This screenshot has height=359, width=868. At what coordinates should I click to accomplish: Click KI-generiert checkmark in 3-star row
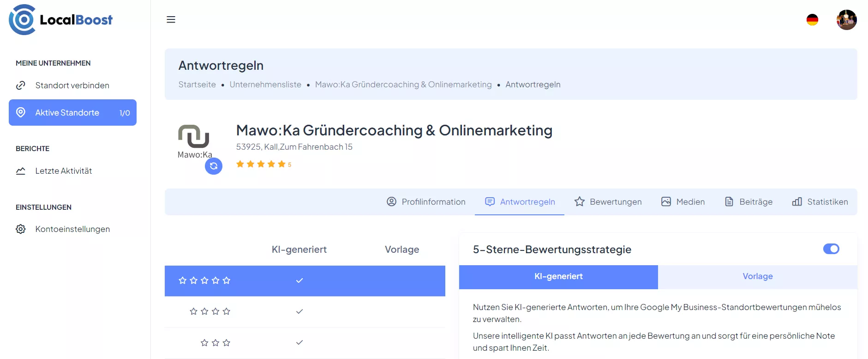coord(299,342)
